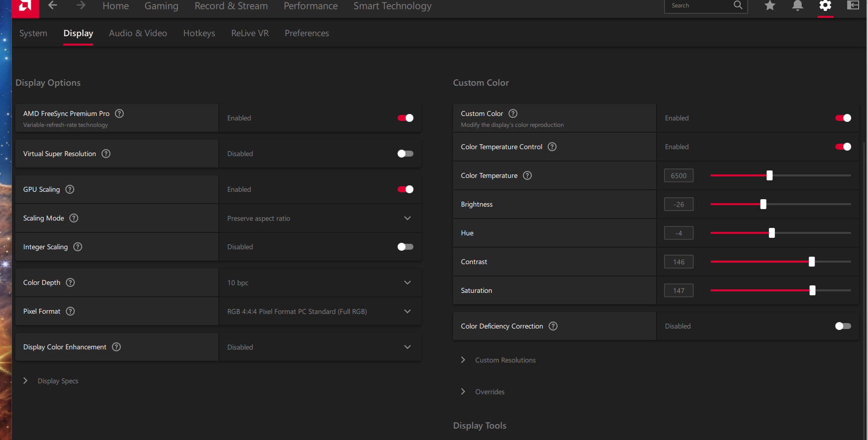
Task: Open Pixel Format dropdown
Action: 320,311
